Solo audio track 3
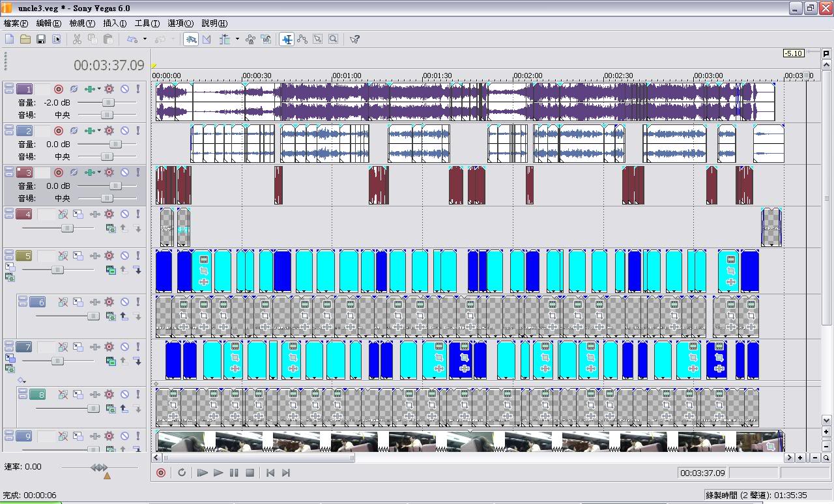 tap(138, 173)
